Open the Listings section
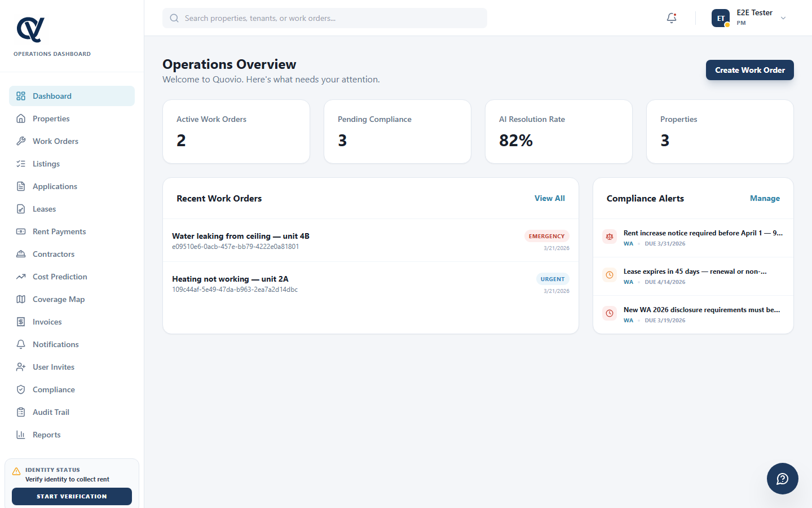This screenshot has height=508, width=812. pos(46,163)
